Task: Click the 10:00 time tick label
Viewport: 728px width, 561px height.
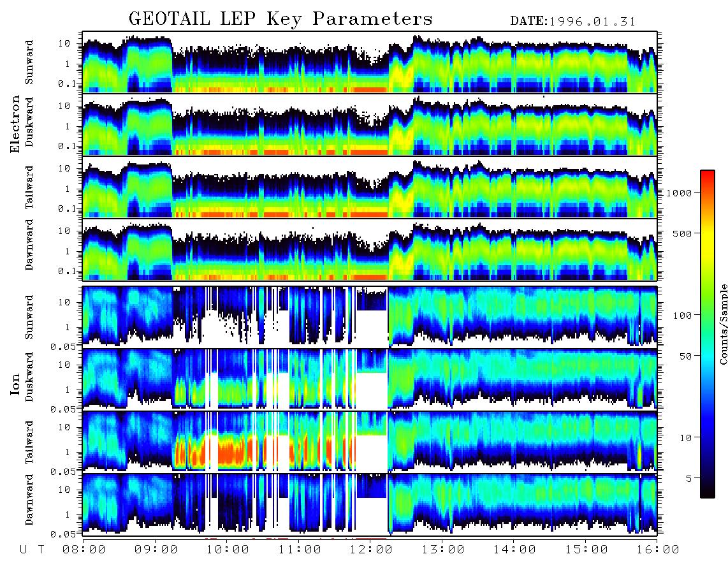Action: (x=228, y=550)
